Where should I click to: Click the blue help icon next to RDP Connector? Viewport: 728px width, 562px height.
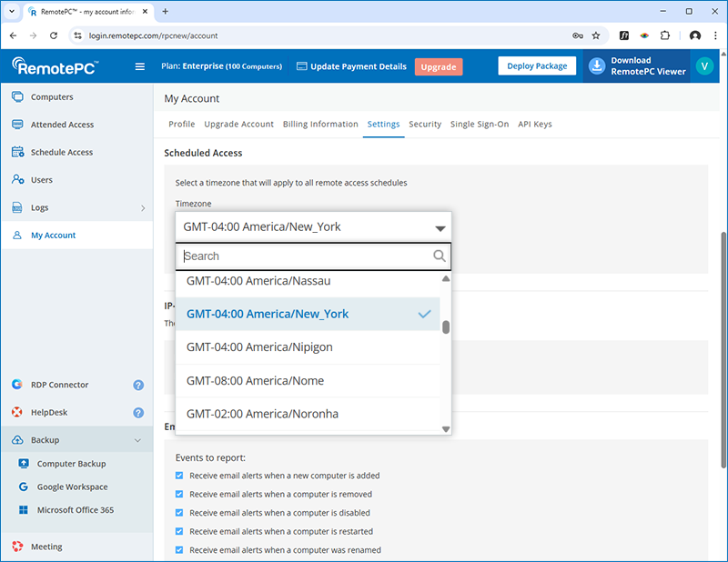[138, 385]
